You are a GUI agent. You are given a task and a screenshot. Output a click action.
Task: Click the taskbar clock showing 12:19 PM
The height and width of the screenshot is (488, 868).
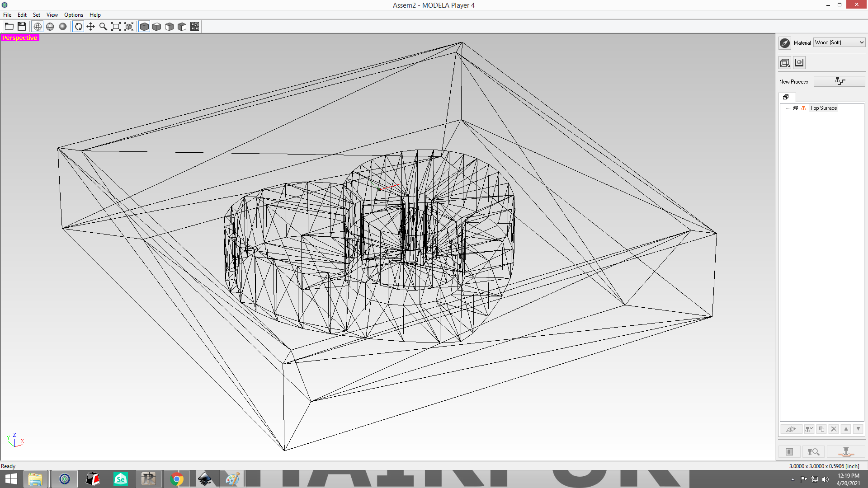pos(848,479)
